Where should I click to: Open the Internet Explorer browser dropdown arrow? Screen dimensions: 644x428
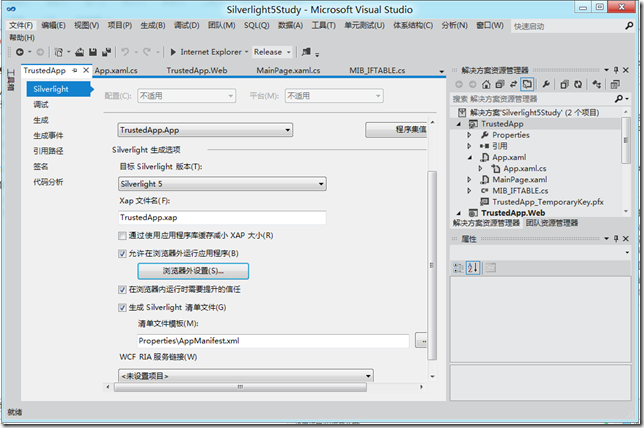pos(246,52)
